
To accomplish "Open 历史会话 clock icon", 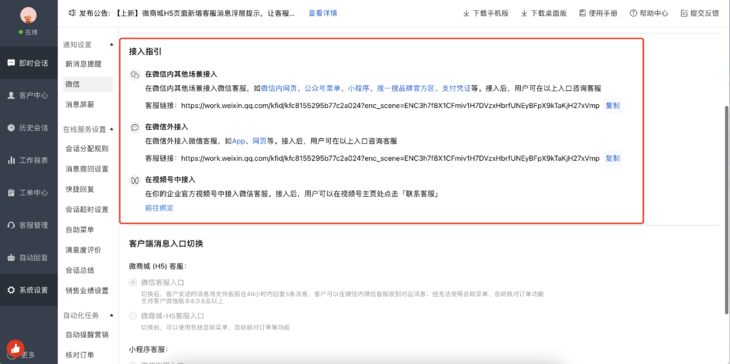I will coord(11,128).
